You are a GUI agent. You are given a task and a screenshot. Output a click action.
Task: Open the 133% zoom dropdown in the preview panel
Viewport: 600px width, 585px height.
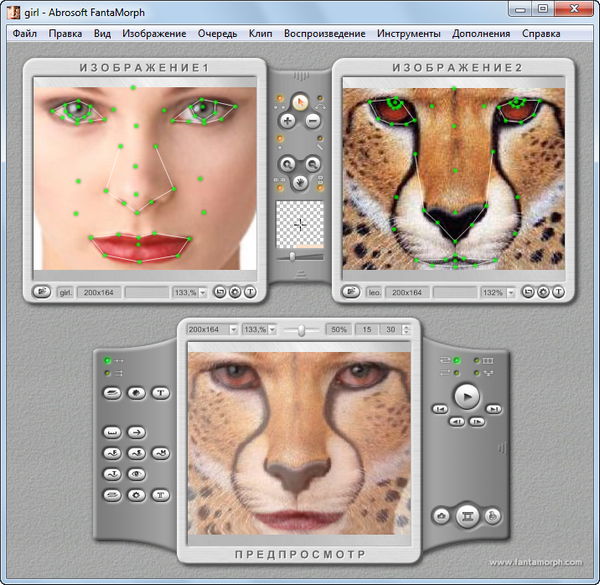(272, 329)
